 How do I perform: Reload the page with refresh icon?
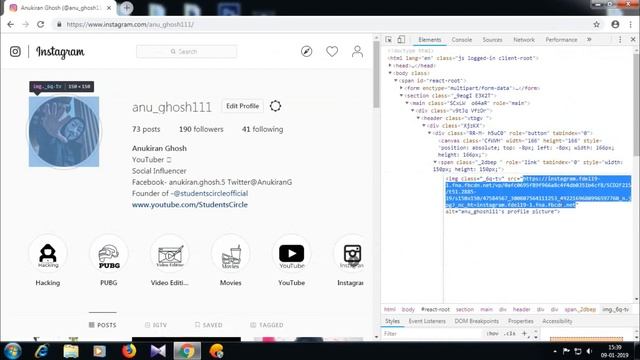point(40,24)
